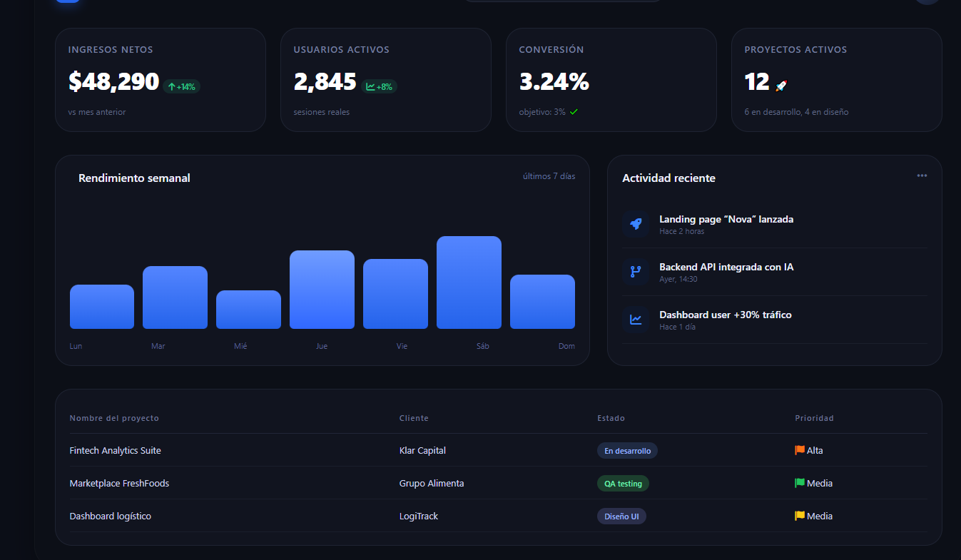Click the Grupo Alimenta client cell

point(432,484)
